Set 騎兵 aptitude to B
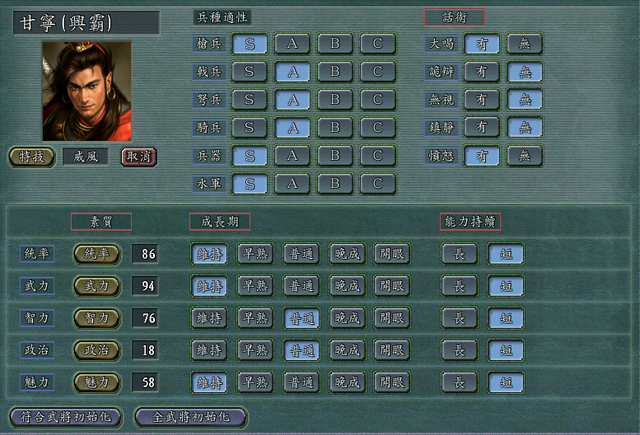640x435 pixels. [335, 128]
